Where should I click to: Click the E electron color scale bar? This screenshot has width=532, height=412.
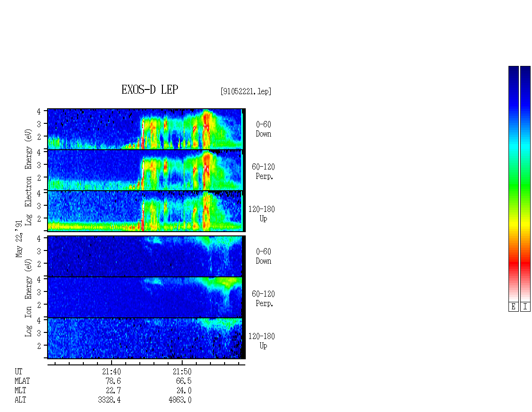513,184
